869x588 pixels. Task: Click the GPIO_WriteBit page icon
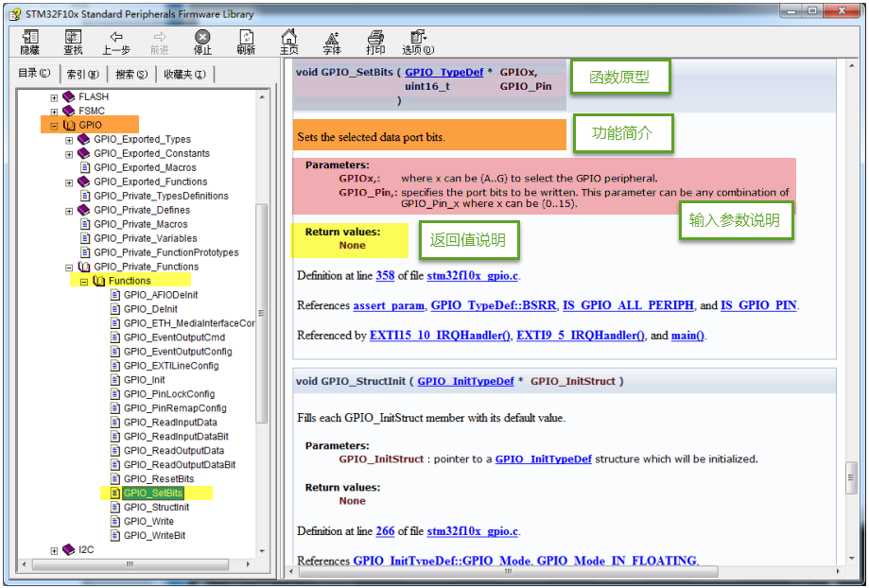point(115,535)
